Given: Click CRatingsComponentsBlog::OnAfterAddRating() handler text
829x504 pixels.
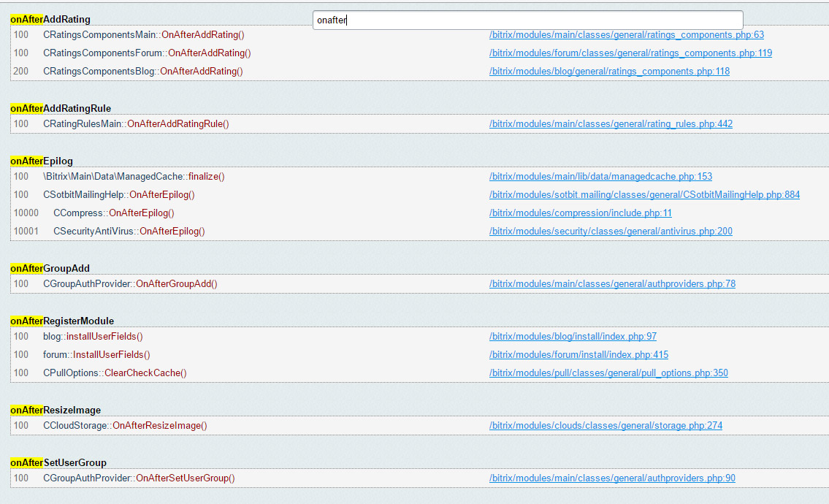Looking at the screenshot, I should [143, 72].
